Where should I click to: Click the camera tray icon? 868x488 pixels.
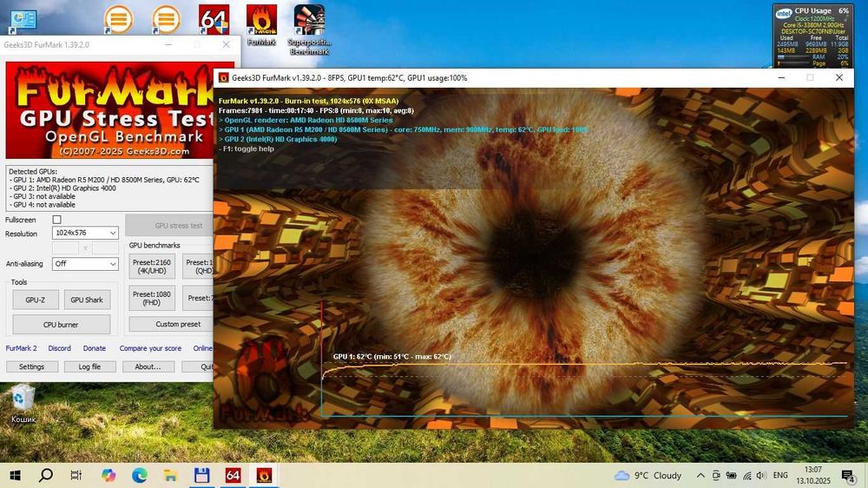(716, 475)
